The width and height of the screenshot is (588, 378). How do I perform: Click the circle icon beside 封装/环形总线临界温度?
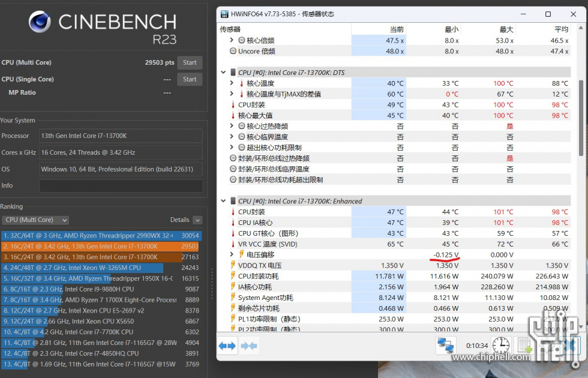(x=233, y=169)
